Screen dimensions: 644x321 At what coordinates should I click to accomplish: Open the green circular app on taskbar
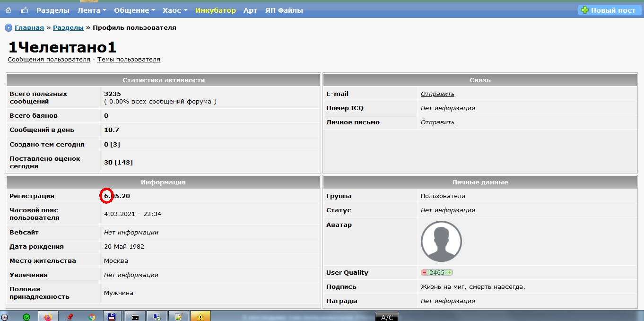26,317
